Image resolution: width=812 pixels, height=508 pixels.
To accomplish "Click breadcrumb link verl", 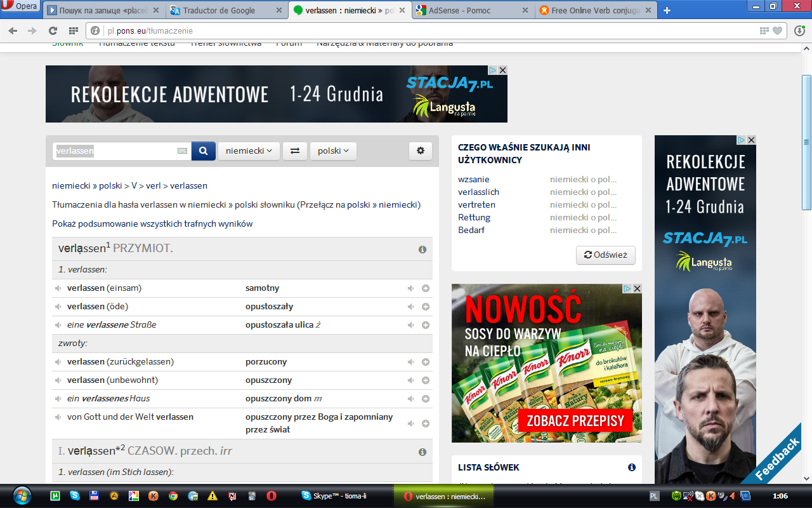I will coord(154,185).
